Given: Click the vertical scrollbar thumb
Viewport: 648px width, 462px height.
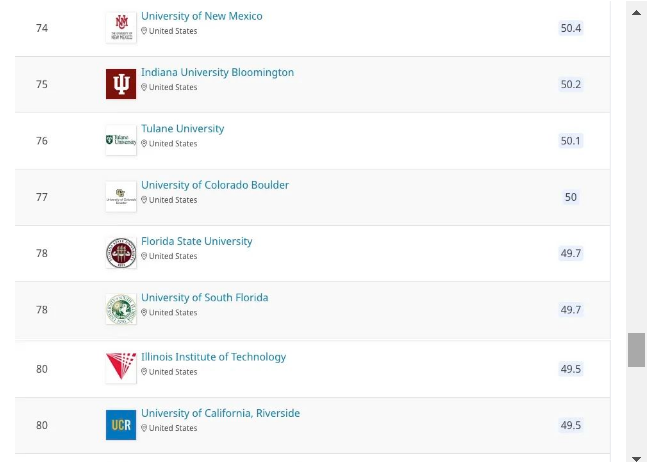Looking at the screenshot, I should coord(636,350).
